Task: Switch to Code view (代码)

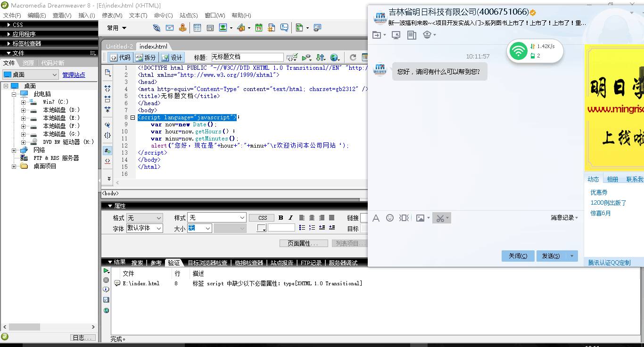Action: coord(120,58)
